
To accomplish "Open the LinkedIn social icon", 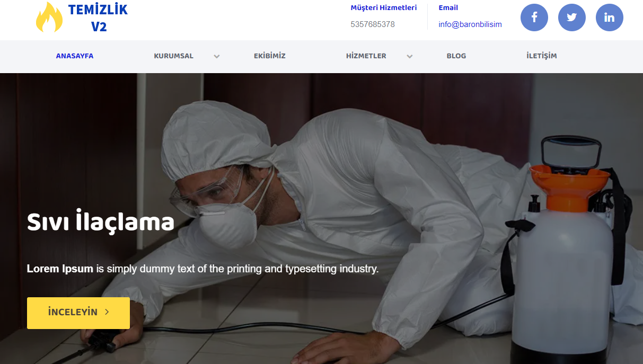I will (610, 17).
